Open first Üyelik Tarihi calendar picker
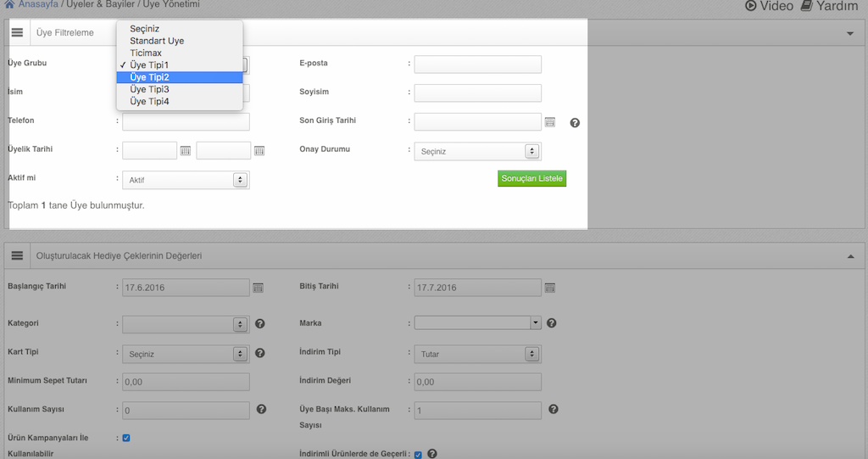Viewport: 868px width, 459px height. click(x=185, y=151)
